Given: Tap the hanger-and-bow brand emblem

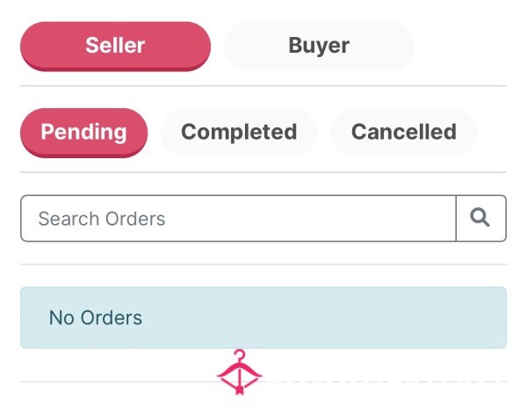Looking at the screenshot, I should pos(239,372).
